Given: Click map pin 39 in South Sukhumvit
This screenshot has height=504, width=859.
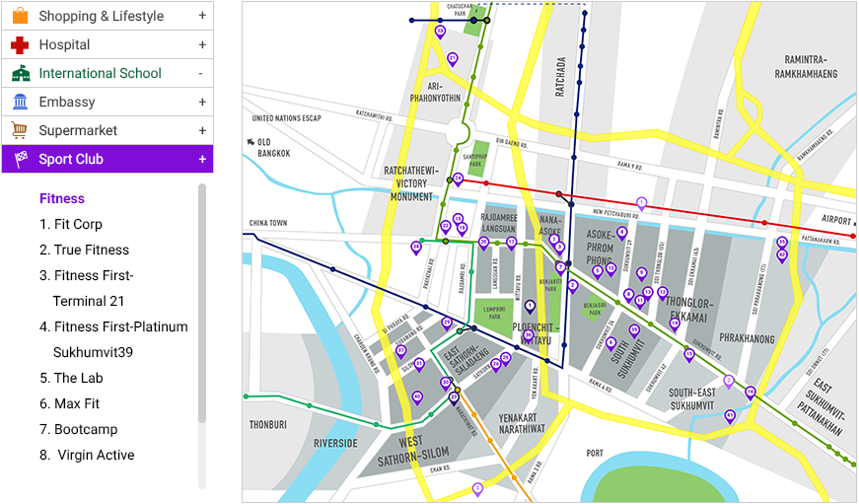Looking at the screenshot, I should click(x=634, y=330).
